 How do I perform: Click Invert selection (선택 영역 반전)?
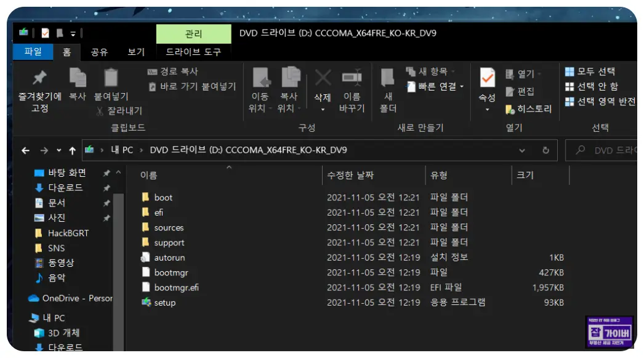point(600,101)
